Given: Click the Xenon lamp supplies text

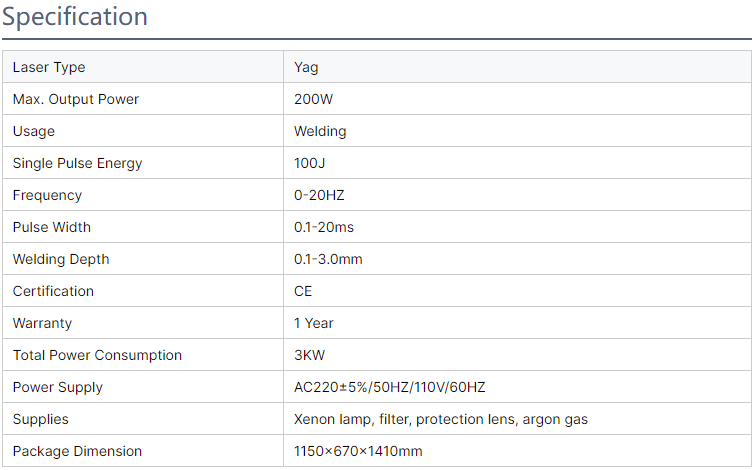Looking at the screenshot, I should click(x=441, y=419).
